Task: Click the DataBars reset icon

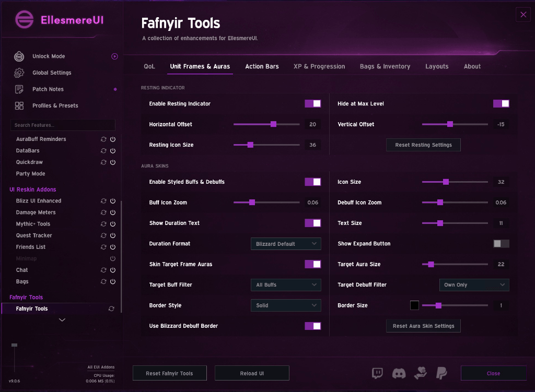Action: (103, 151)
